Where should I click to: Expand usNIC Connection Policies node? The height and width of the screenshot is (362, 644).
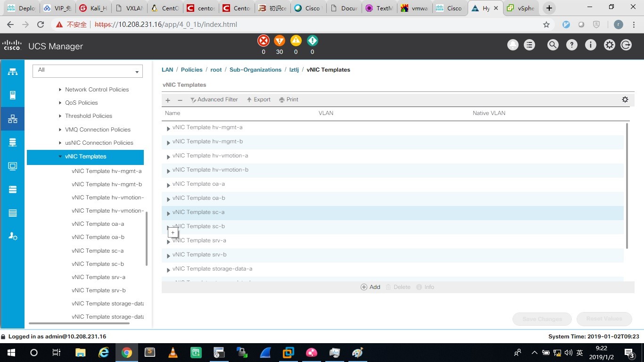[x=60, y=143]
